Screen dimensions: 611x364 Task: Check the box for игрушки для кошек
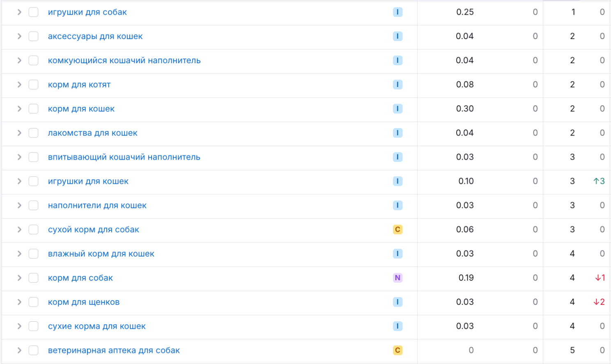pos(34,181)
